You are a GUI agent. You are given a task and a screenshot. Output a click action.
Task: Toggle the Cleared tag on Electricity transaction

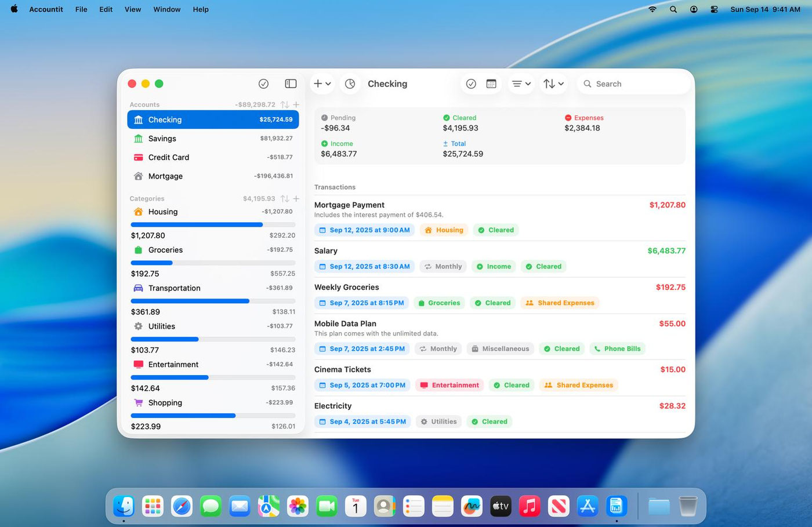coord(490,421)
